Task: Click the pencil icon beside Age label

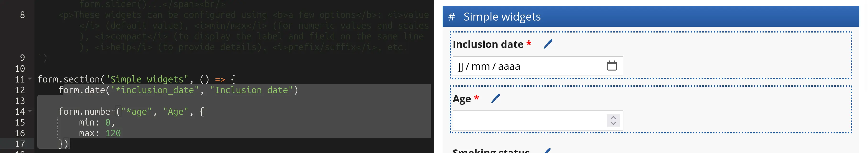Action: (x=495, y=99)
